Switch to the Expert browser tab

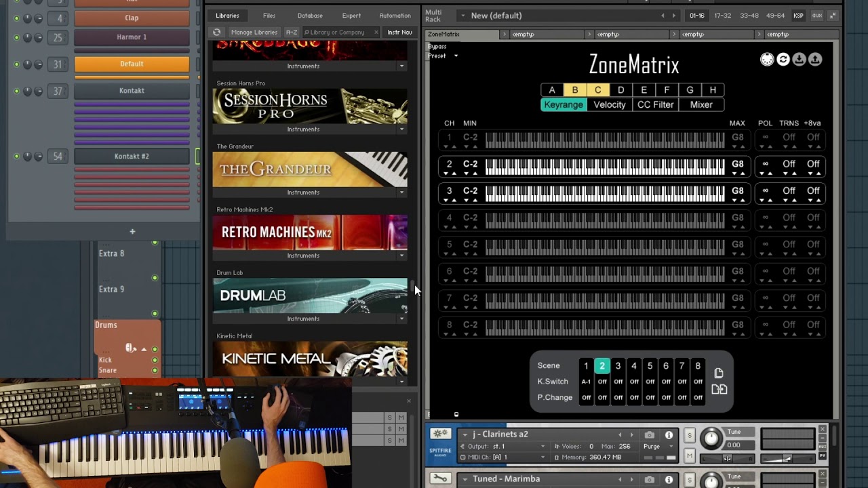point(351,16)
